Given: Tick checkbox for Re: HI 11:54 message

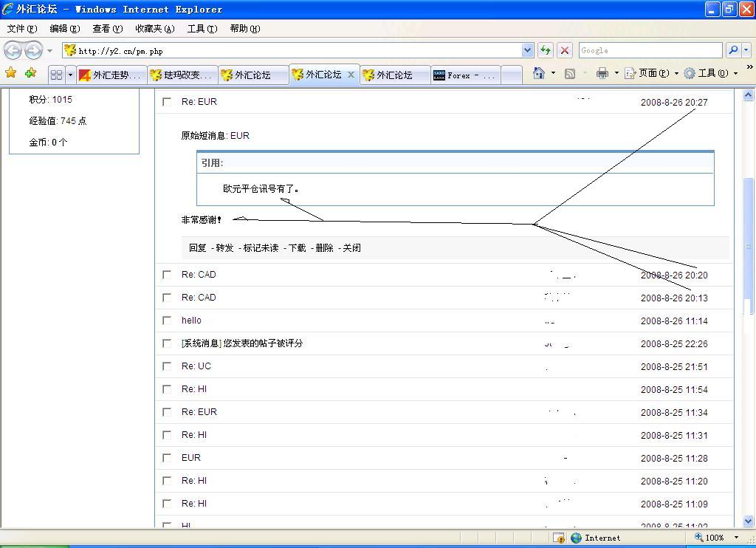Looking at the screenshot, I should [167, 389].
